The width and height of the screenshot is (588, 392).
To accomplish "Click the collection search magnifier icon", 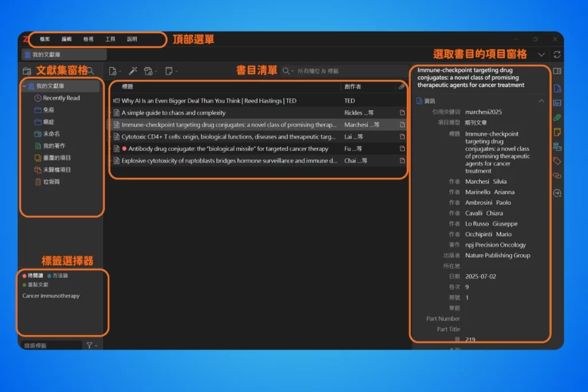I will click(91, 71).
